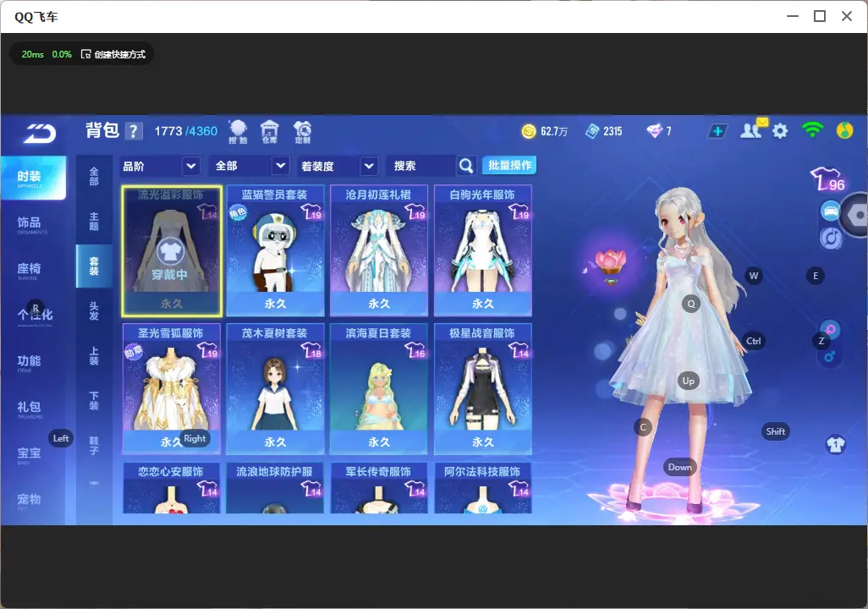Open the backpack help question mark
The height and width of the screenshot is (609, 868).
(x=134, y=131)
